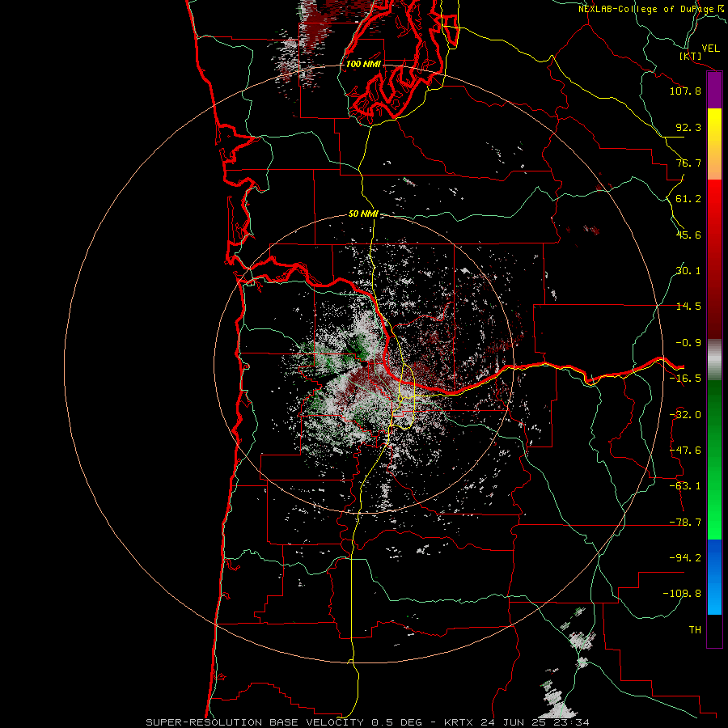Click the [KT] units label

pyautogui.click(x=691, y=56)
